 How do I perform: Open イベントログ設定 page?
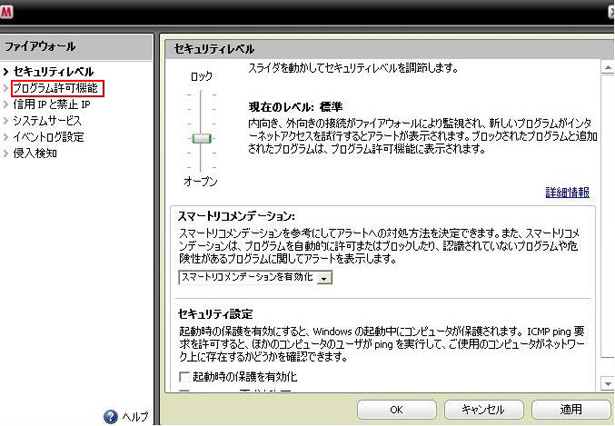pos(48,137)
